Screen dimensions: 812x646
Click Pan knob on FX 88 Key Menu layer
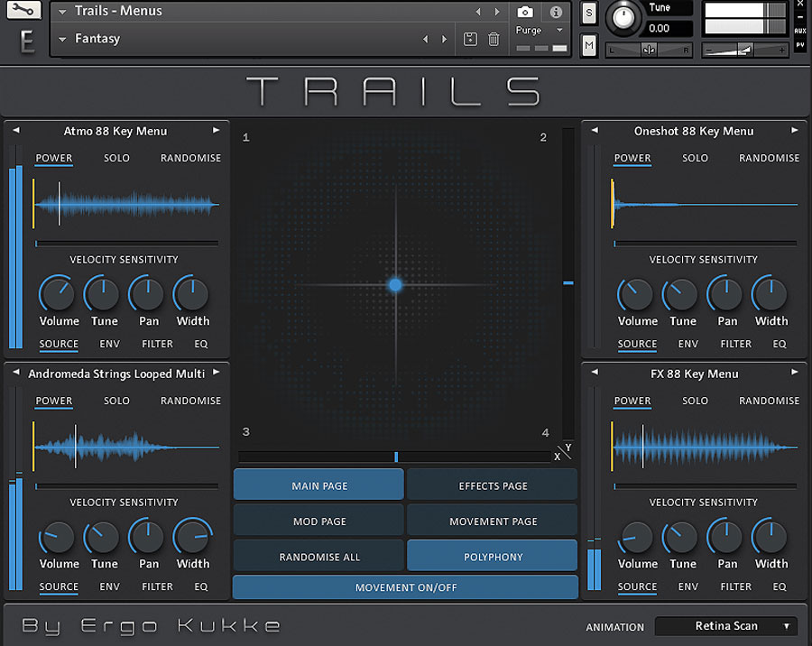(x=726, y=537)
